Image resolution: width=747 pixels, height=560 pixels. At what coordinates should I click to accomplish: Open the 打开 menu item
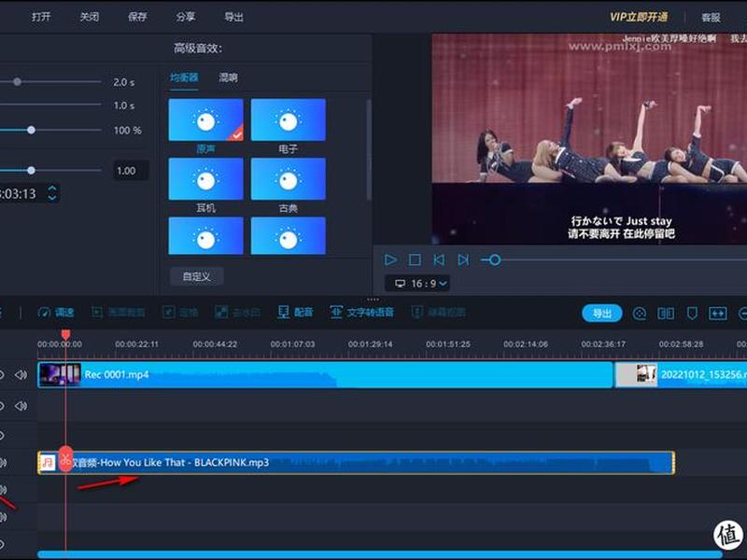click(x=41, y=17)
